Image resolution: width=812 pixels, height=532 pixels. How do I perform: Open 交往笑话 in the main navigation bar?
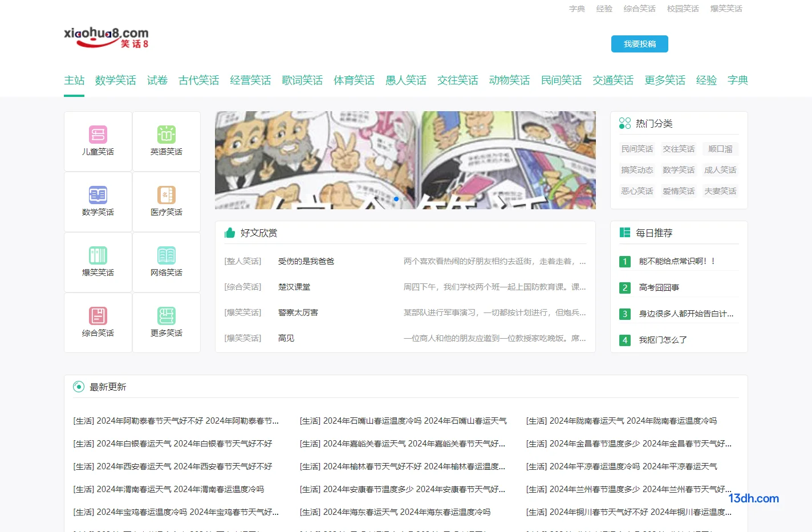pyautogui.click(x=458, y=80)
